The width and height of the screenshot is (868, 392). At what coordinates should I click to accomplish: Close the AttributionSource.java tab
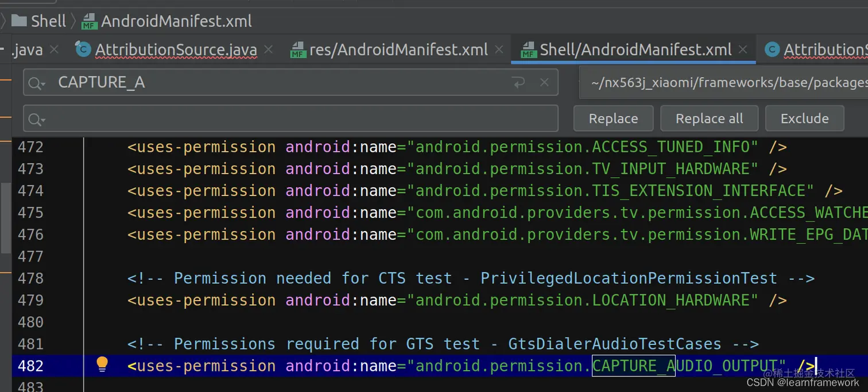(268, 50)
